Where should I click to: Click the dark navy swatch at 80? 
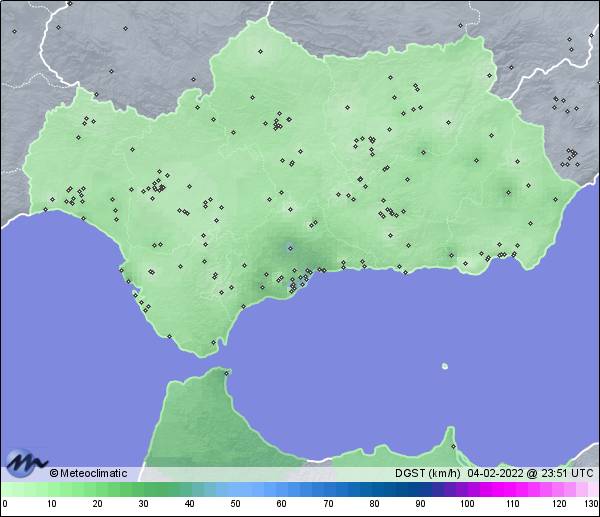point(374,489)
